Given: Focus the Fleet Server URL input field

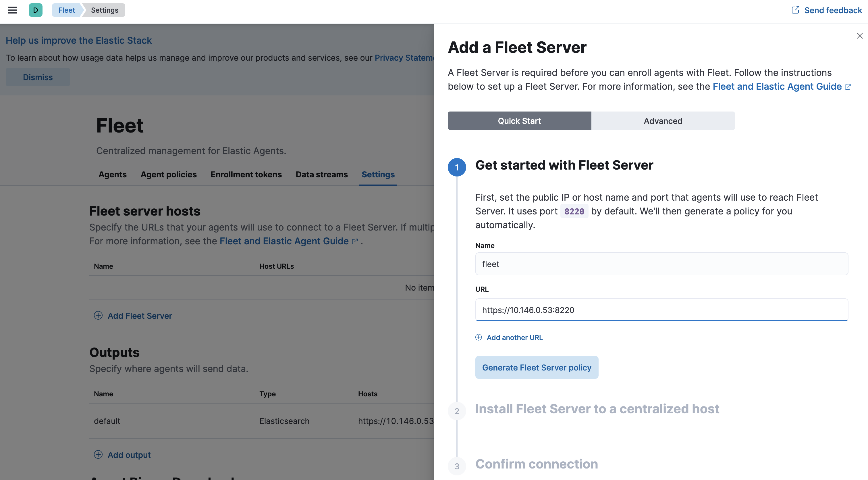Looking at the screenshot, I should (x=661, y=310).
